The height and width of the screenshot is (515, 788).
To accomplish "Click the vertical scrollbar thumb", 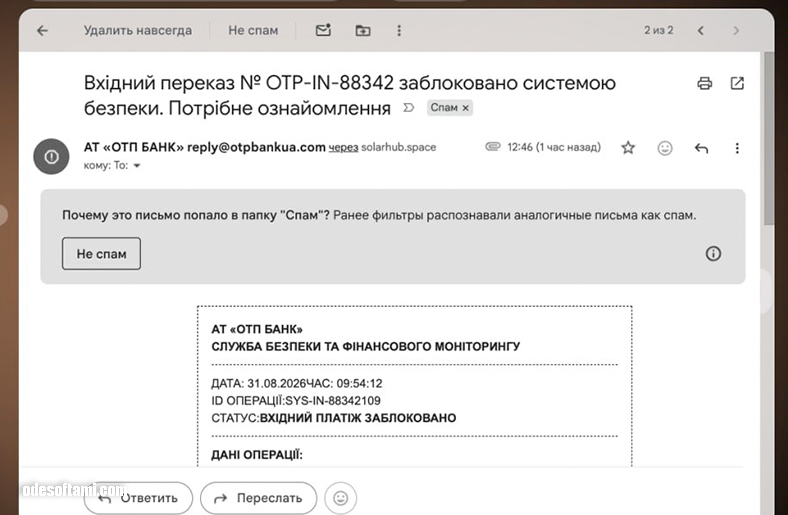I will pyautogui.click(x=769, y=138).
